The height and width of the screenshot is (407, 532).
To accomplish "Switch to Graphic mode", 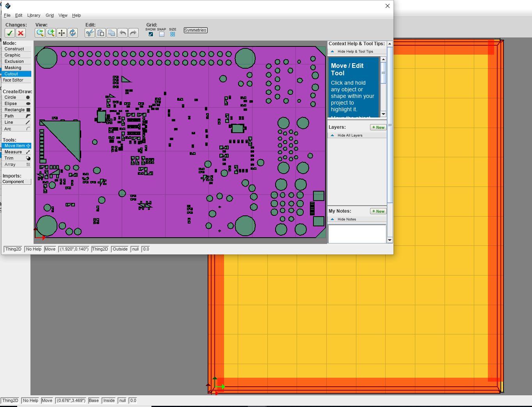I will point(16,55).
